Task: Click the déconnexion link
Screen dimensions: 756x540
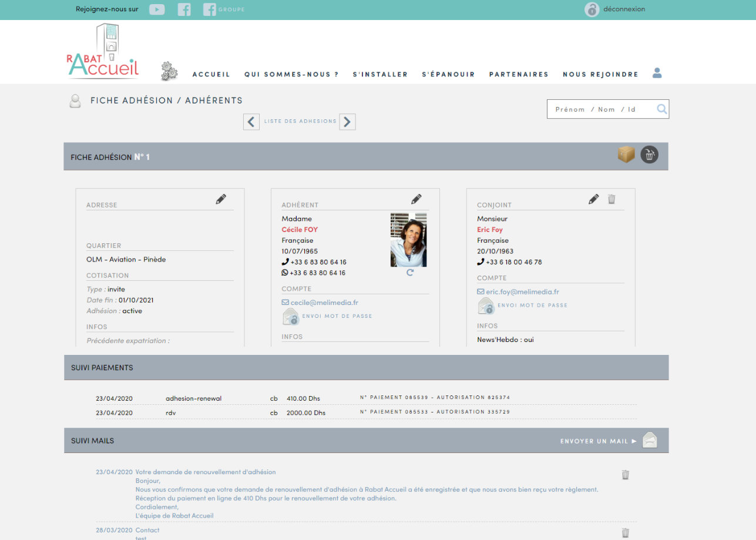Action: point(624,9)
